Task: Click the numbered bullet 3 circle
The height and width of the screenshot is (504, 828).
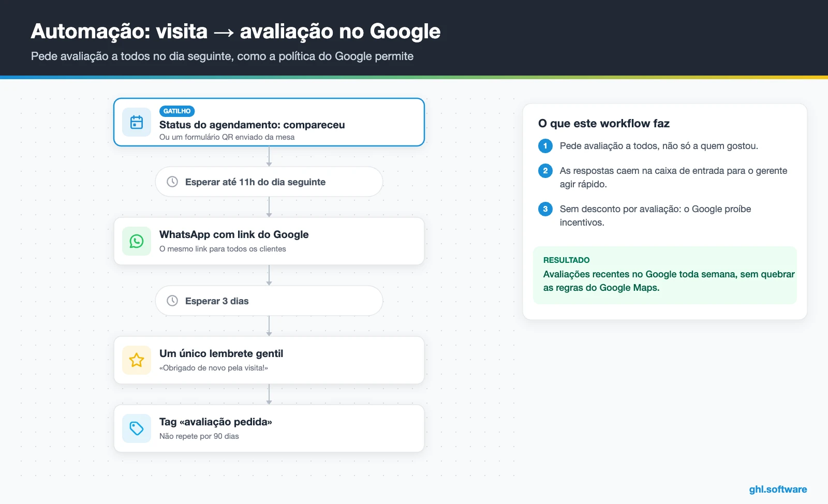Action: point(545,209)
